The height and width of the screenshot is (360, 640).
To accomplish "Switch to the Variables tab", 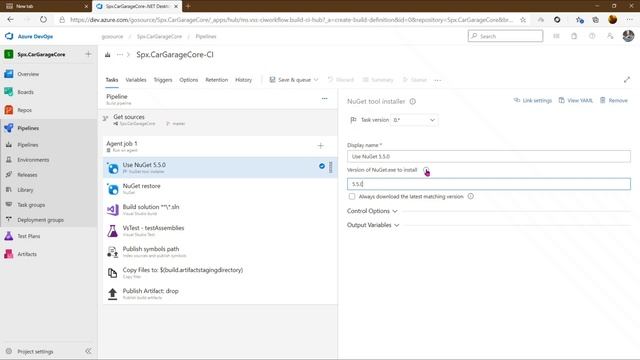I will click(x=136, y=80).
